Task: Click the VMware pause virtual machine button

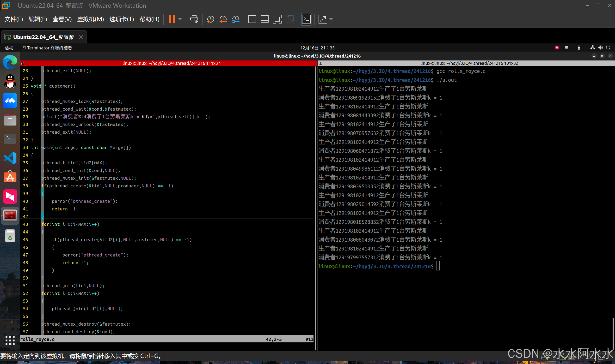Action: point(172,19)
